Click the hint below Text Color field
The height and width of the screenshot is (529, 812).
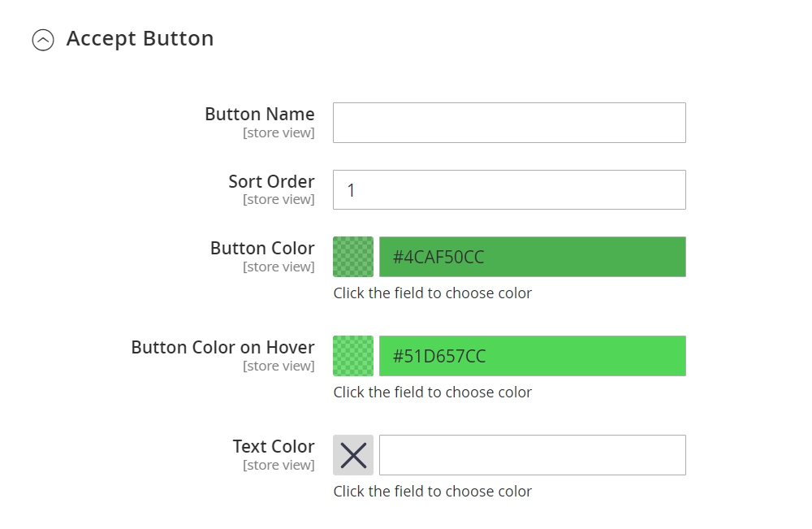pos(432,491)
